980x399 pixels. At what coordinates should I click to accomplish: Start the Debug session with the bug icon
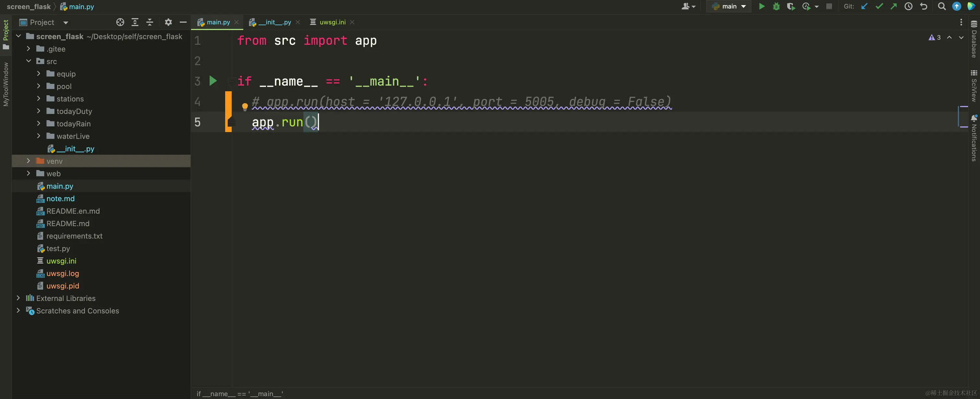click(776, 6)
